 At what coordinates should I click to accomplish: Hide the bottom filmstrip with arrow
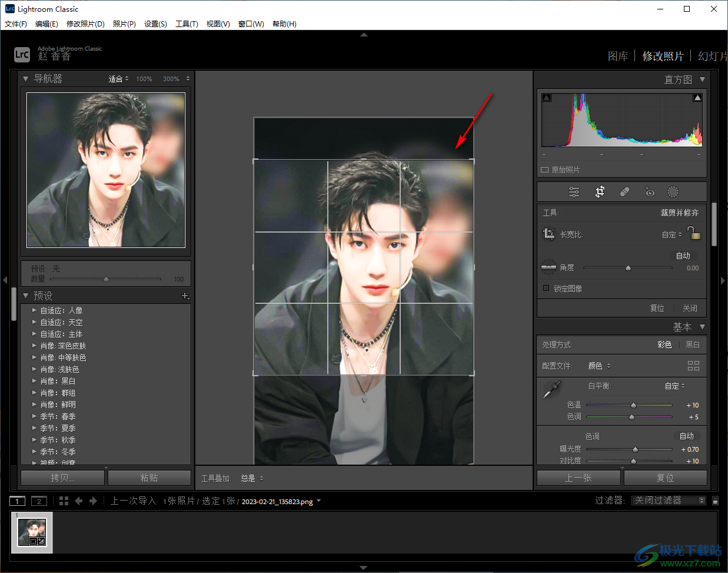click(364, 568)
